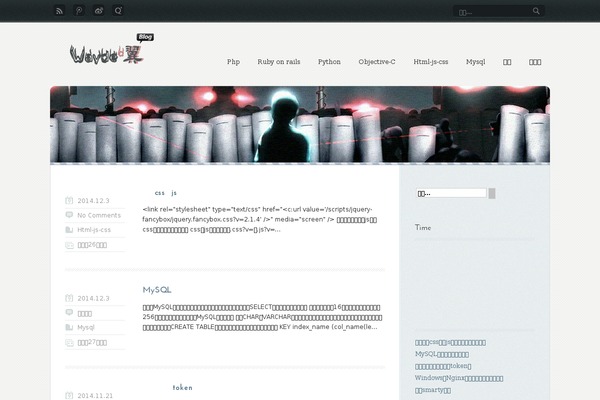Focus the sidebar search input
600x400 pixels.
tap(452, 193)
